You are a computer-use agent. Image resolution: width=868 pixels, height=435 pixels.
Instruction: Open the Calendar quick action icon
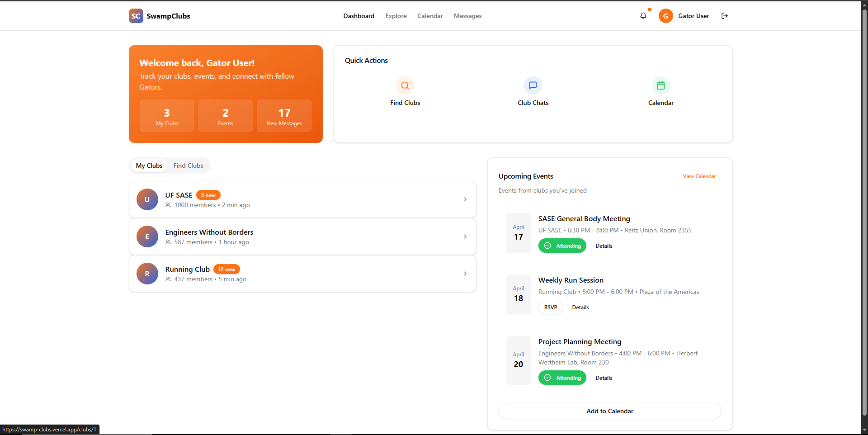(x=660, y=85)
